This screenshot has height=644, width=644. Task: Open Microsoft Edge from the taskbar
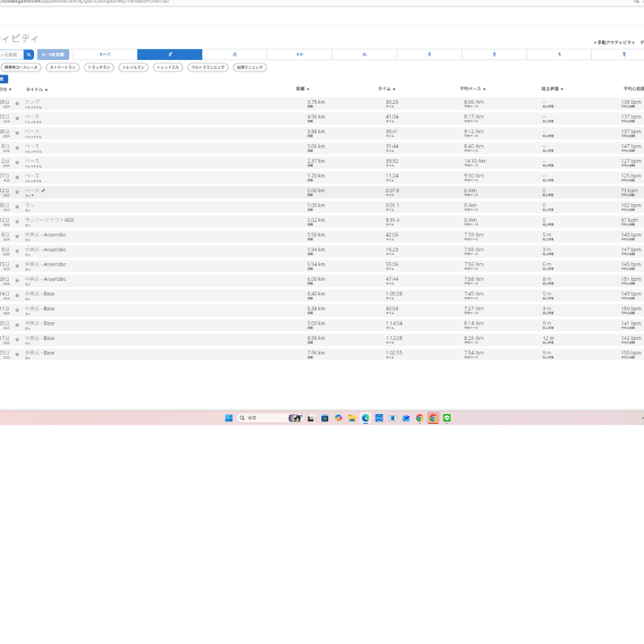click(366, 418)
